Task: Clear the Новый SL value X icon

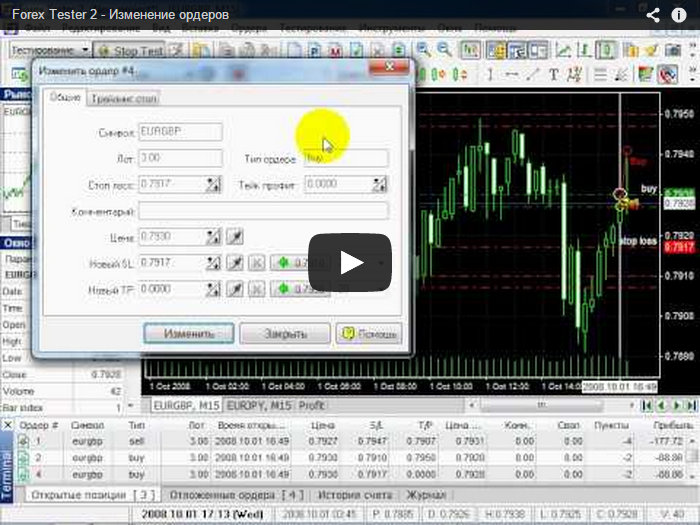Action: pyautogui.click(x=257, y=263)
